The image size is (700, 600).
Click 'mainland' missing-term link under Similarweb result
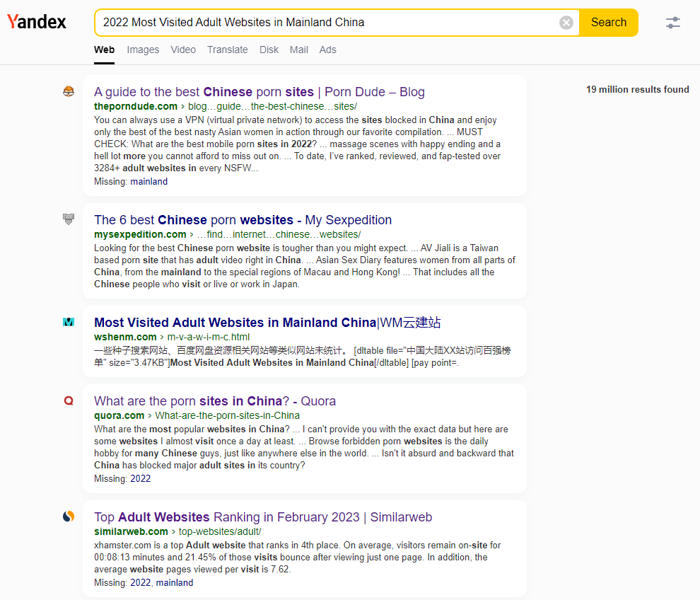pos(175,582)
